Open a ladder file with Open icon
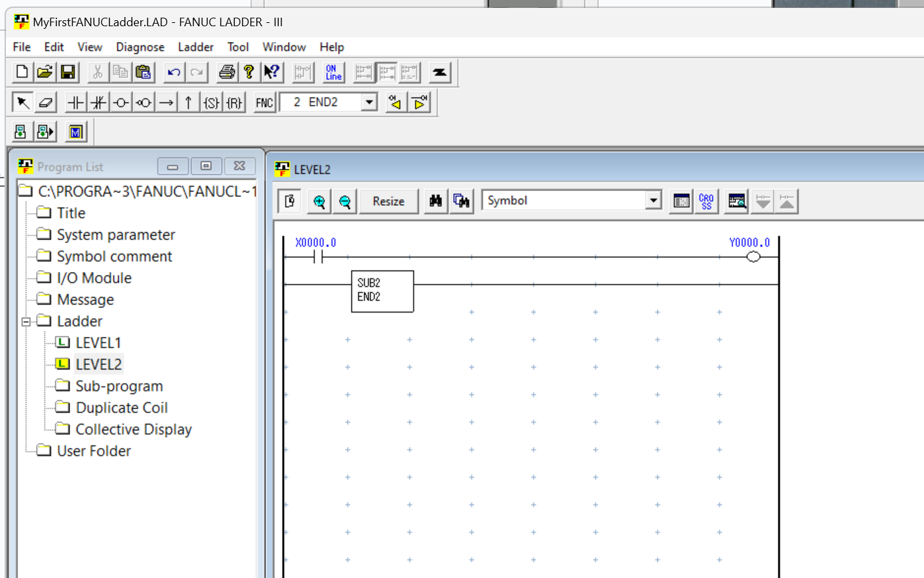This screenshot has width=924, height=578. tap(45, 72)
